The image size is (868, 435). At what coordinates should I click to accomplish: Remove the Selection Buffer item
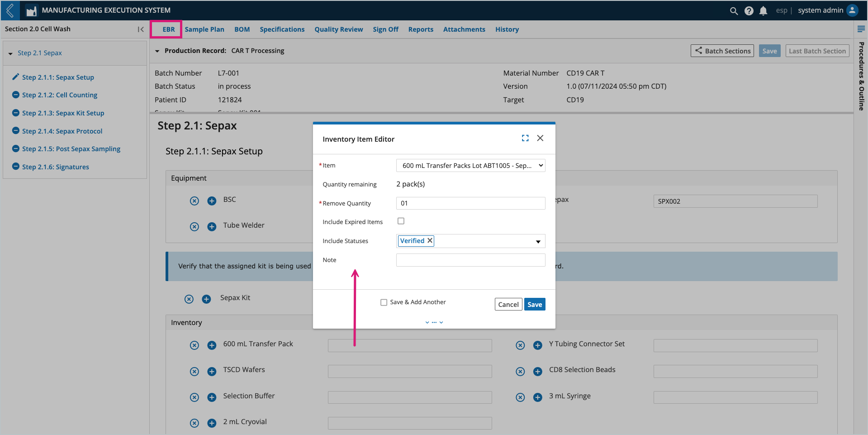click(194, 397)
